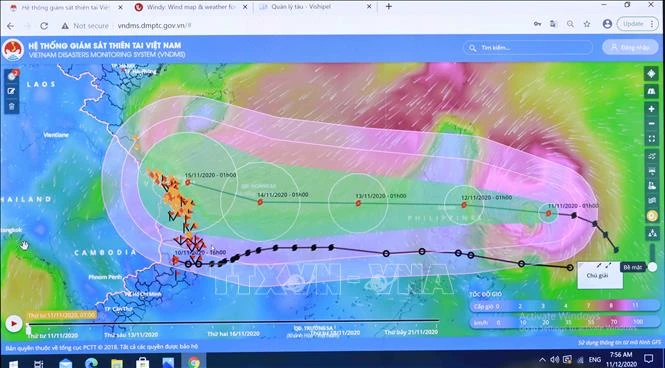Select the edit pencil icon in left toolbar

coord(12,91)
